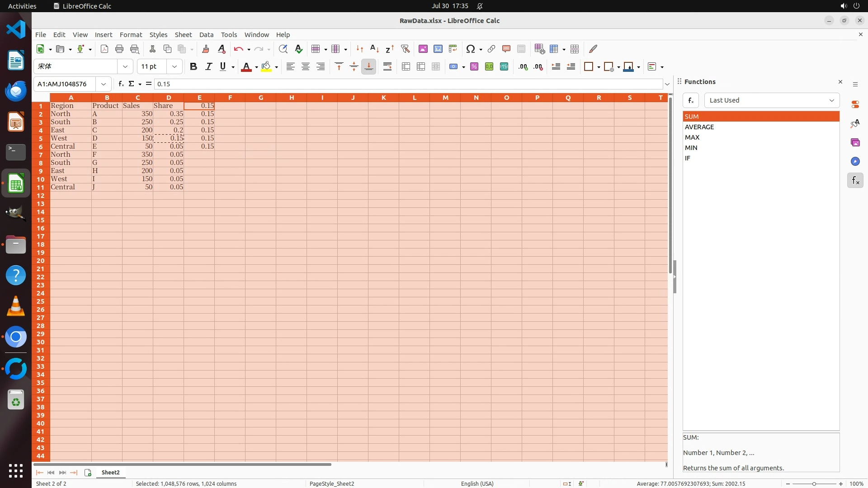Expand the font name dropdown
Screen dimensions: 868x488
[x=125, y=66]
